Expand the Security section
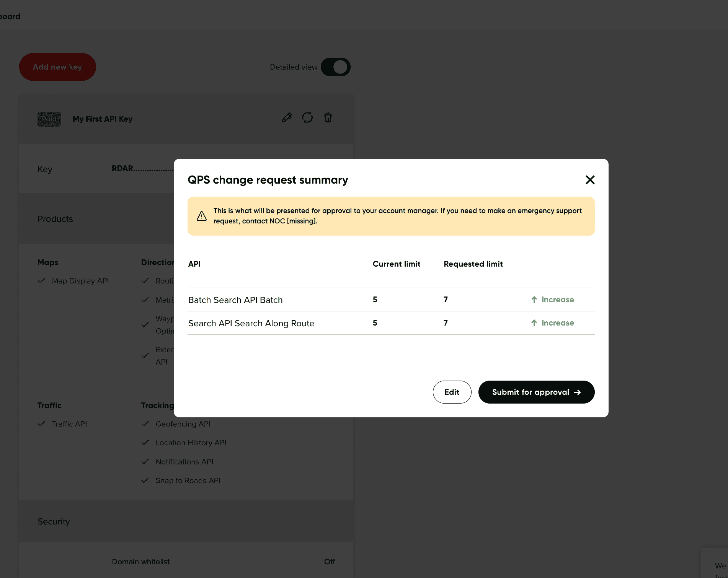This screenshot has width=728, height=578. tap(54, 522)
